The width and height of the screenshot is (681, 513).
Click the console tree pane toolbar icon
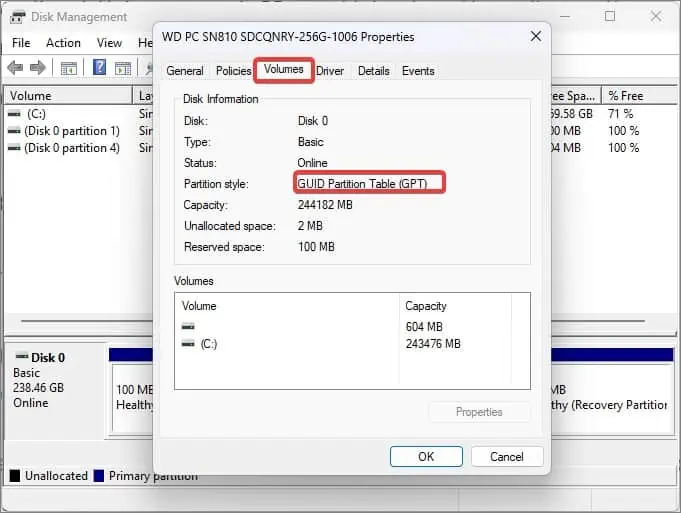[x=69, y=68]
